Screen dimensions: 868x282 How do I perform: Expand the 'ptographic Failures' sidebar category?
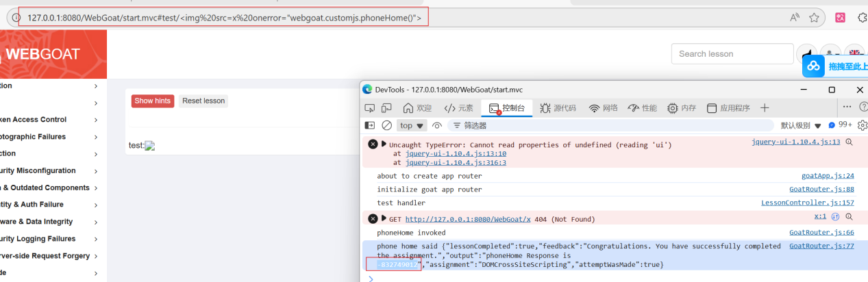point(49,137)
